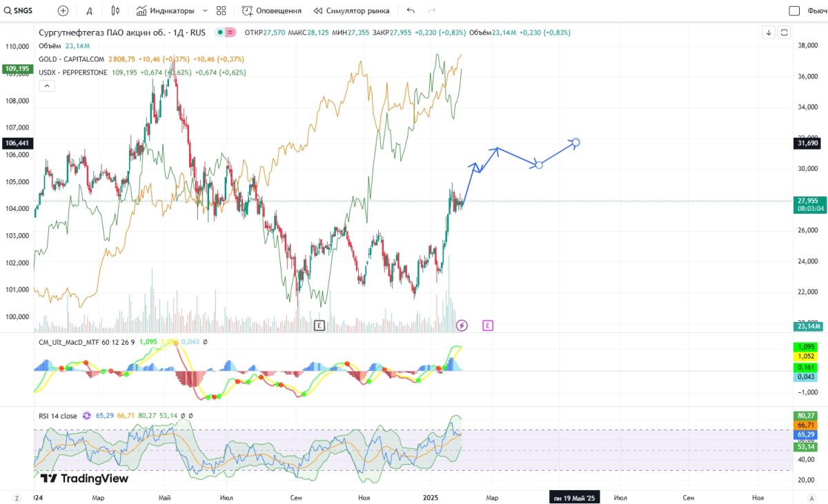Click pink approximate-data badge

pos(230,32)
